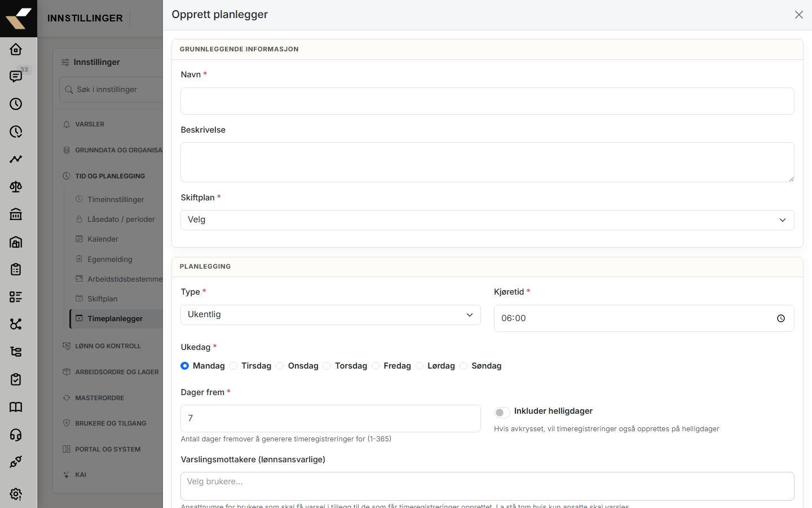Click the Kjøretid time field

[644, 318]
